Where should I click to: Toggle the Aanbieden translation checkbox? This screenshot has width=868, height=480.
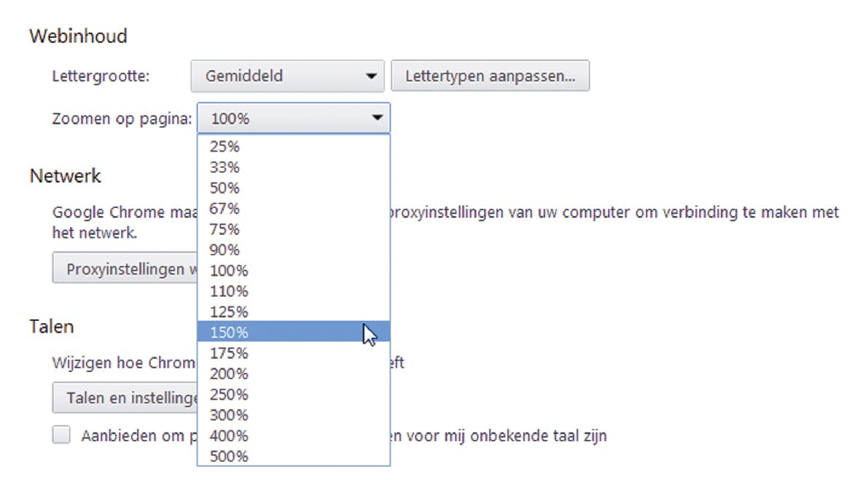[62, 436]
